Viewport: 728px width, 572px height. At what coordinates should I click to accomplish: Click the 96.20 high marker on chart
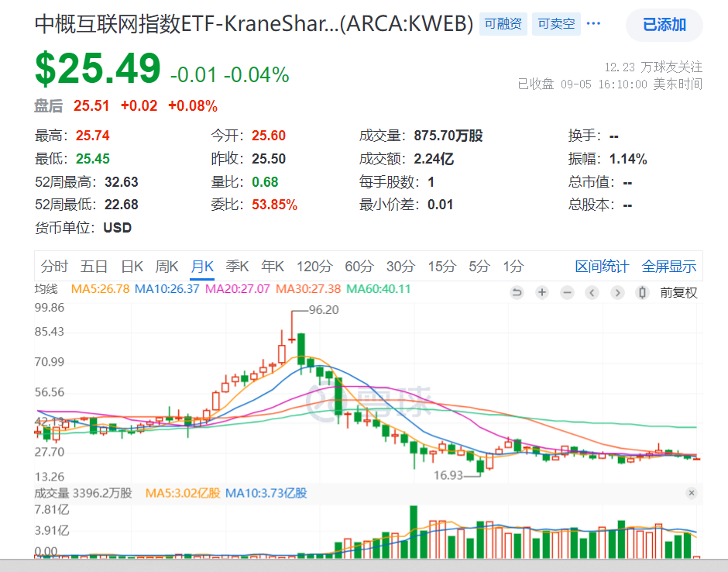click(x=324, y=310)
